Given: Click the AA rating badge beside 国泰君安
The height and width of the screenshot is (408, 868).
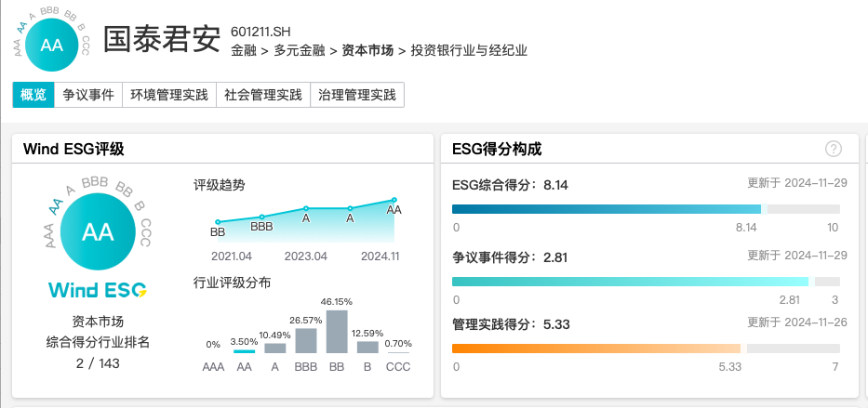Looking at the screenshot, I should coord(51,46).
